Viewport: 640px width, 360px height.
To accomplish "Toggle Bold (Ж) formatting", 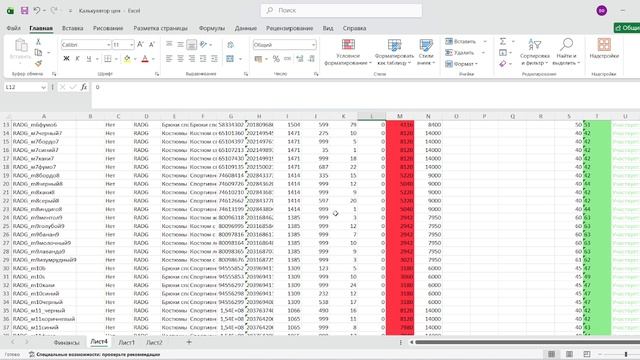I will [x=66, y=59].
